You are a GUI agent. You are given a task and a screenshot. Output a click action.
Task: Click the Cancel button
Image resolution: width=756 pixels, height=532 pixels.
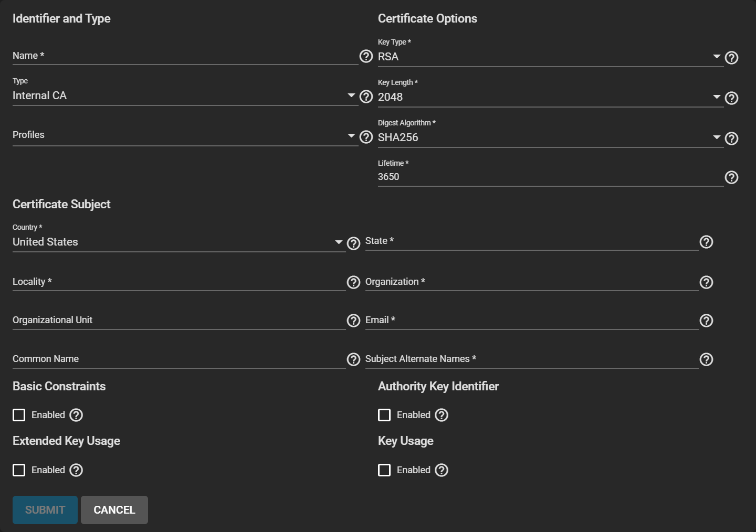(114, 510)
